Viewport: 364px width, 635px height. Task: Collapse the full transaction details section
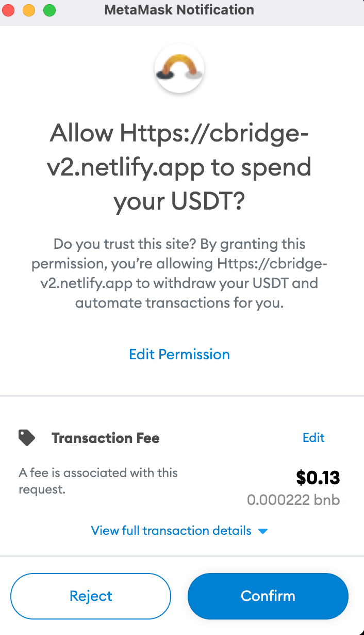tap(172, 531)
